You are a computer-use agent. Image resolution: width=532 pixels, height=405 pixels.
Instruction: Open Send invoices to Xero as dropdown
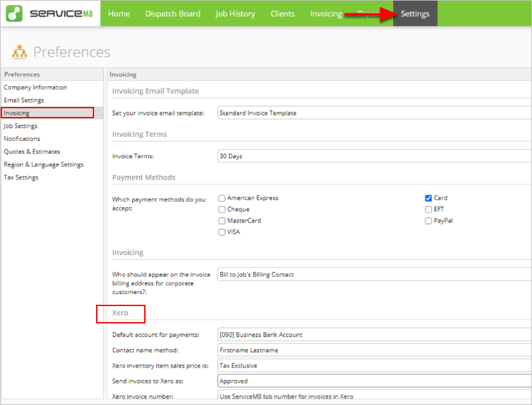pos(374,381)
